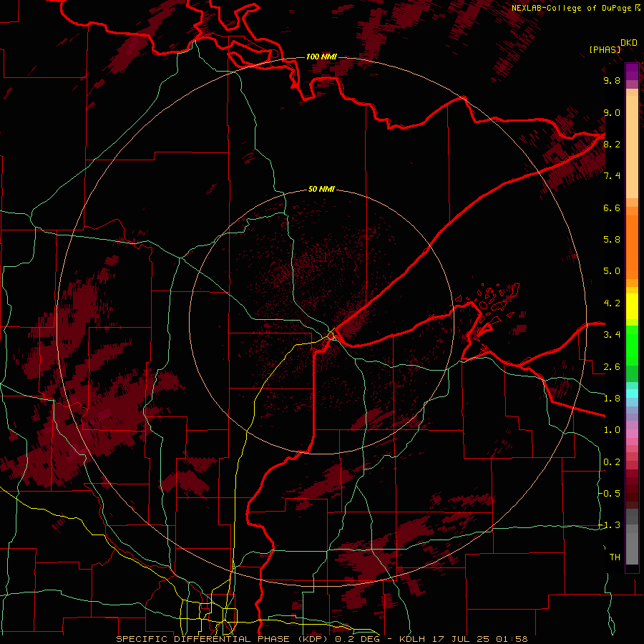Click the "TH" threshold legend label
The height and width of the screenshot is (644, 644).
615,557
